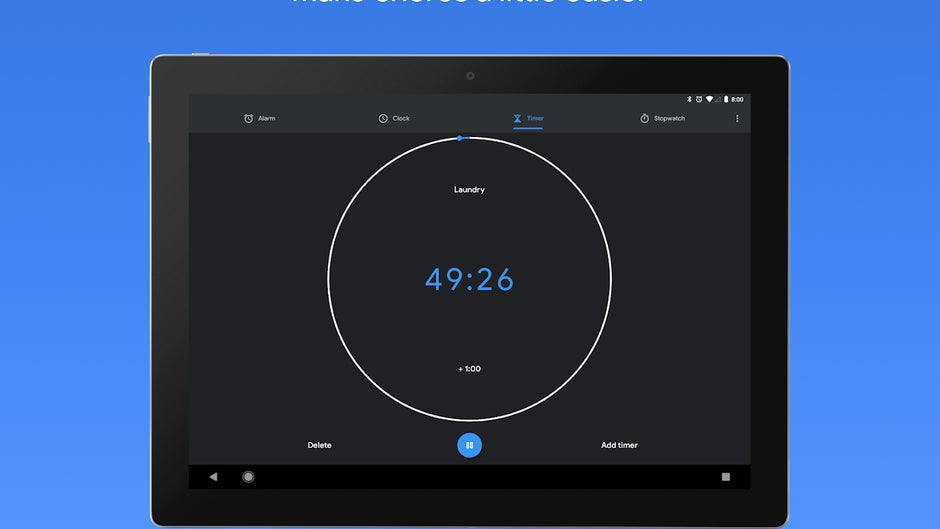Delete the Laundry timer
940x529 pixels.
(x=320, y=445)
